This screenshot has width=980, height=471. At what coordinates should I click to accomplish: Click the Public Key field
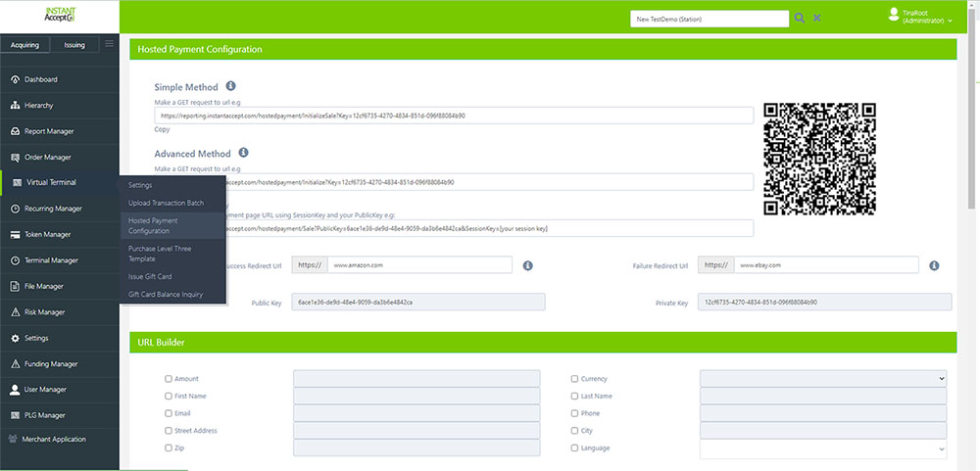point(418,303)
